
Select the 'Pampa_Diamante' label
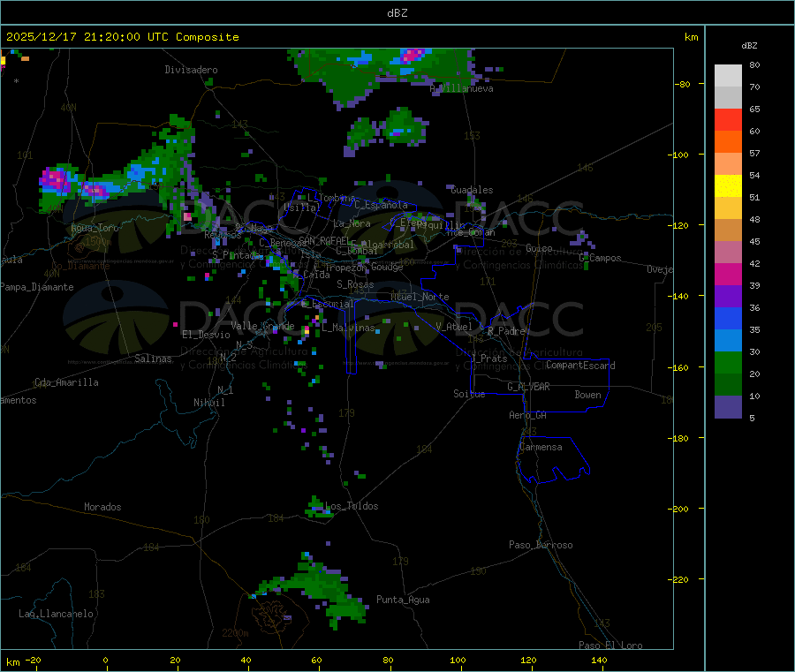36,287
